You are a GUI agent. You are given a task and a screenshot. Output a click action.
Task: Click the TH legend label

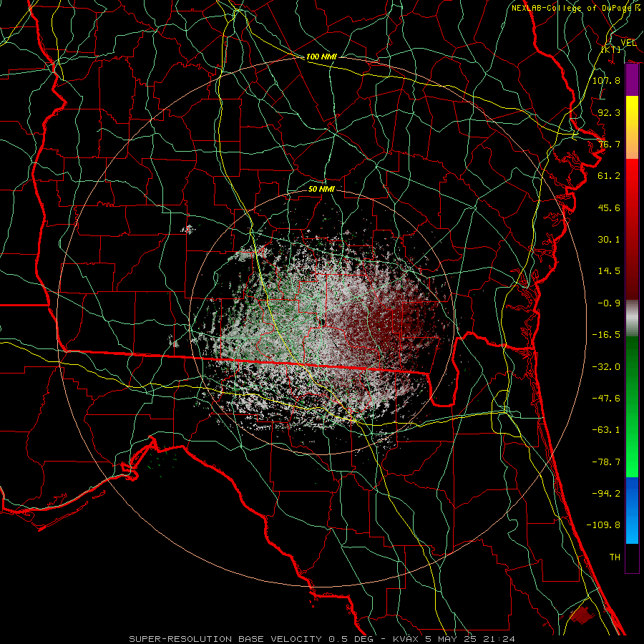point(615,557)
